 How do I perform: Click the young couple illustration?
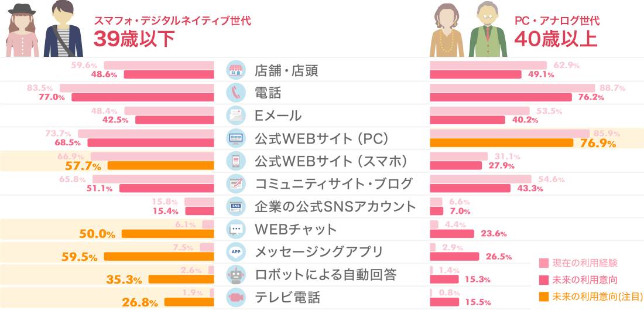(44, 29)
